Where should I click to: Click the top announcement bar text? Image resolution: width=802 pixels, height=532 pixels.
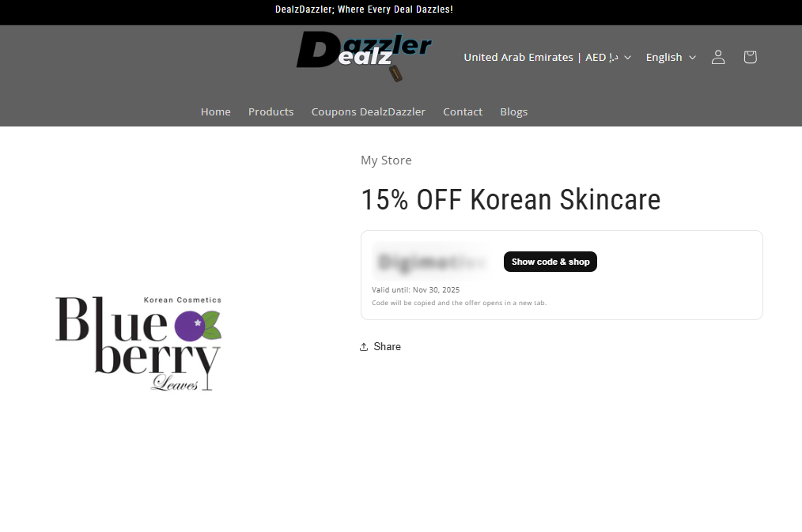pyautogui.click(x=364, y=9)
